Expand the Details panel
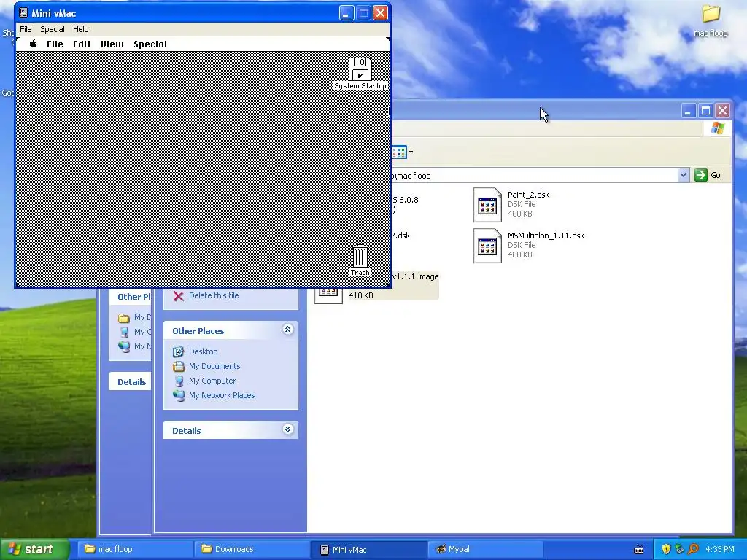Screen dimensions: 747x560 click(287, 429)
